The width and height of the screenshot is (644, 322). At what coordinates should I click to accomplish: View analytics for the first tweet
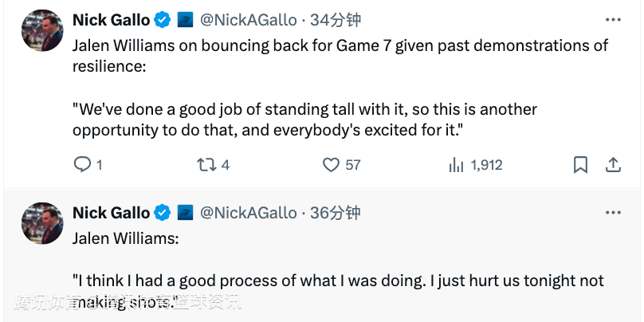(x=457, y=165)
